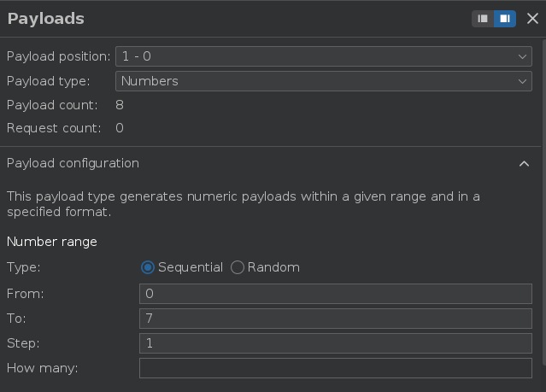Focus the empty How many field
Screen dimensions: 546x392
[x=335, y=368]
